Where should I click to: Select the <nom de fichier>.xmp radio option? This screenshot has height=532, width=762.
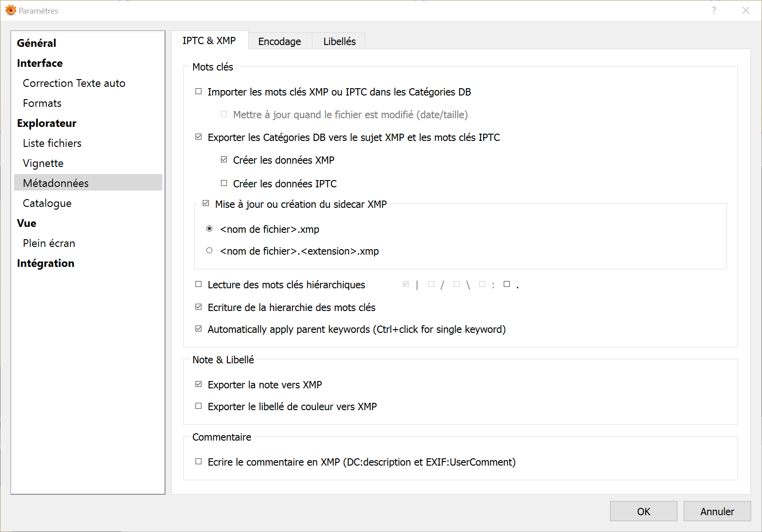tap(210, 229)
